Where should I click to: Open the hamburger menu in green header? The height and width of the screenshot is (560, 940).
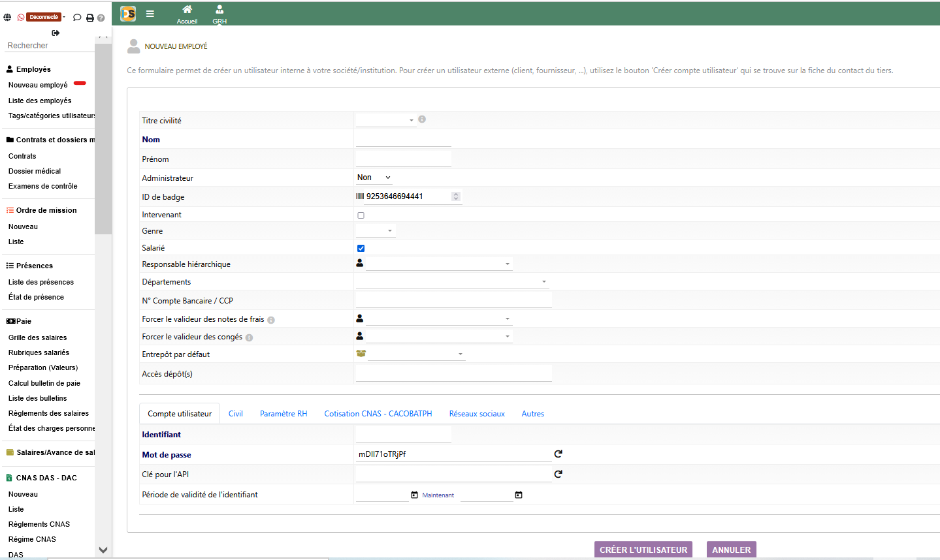click(150, 14)
